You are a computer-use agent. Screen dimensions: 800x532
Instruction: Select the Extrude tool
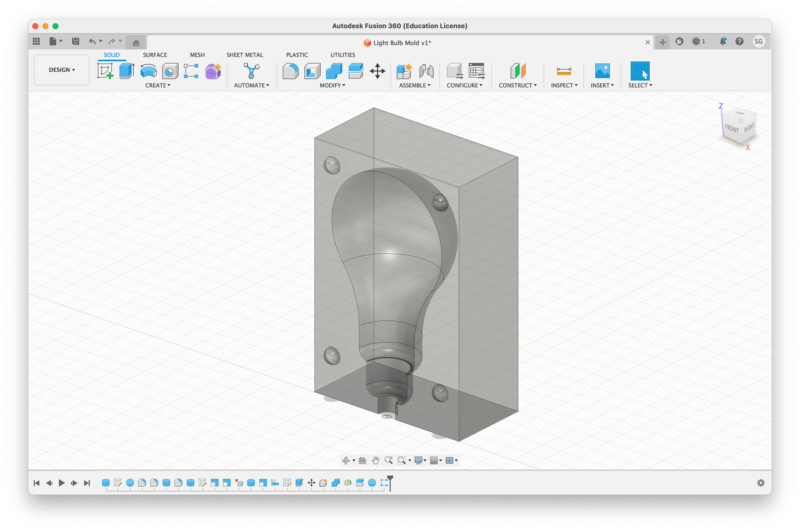point(127,71)
